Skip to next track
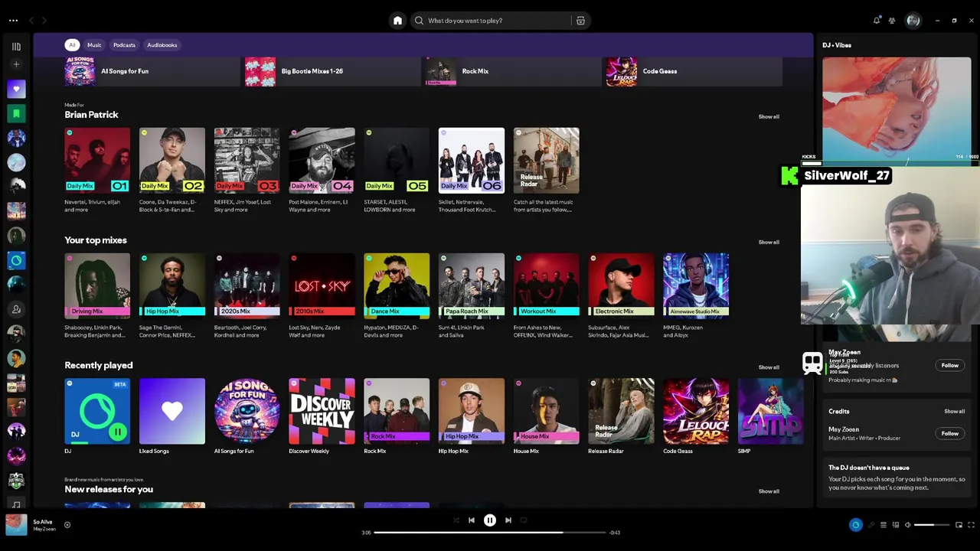 [508, 520]
